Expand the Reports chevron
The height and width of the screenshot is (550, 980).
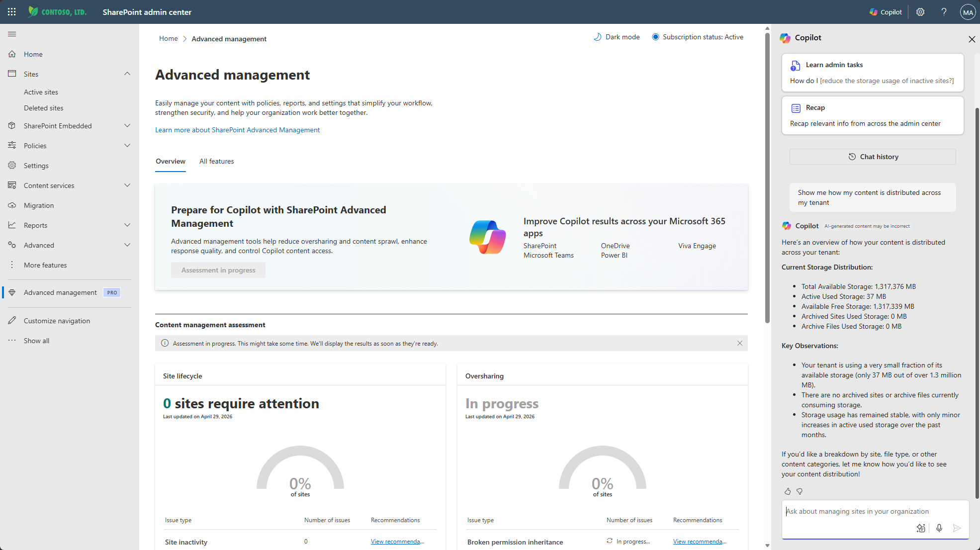pyautogui.click(x=127, y=225)
